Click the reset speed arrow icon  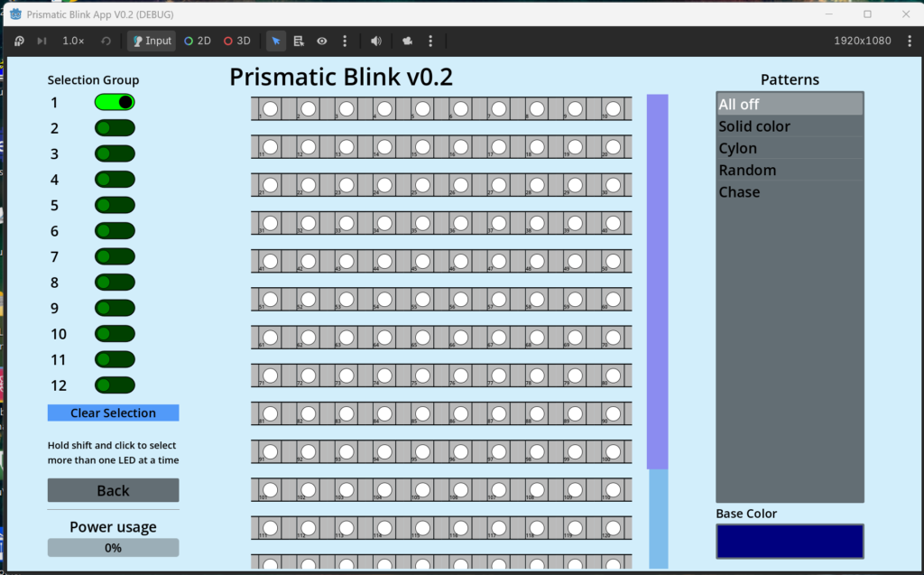click(106, 41)
